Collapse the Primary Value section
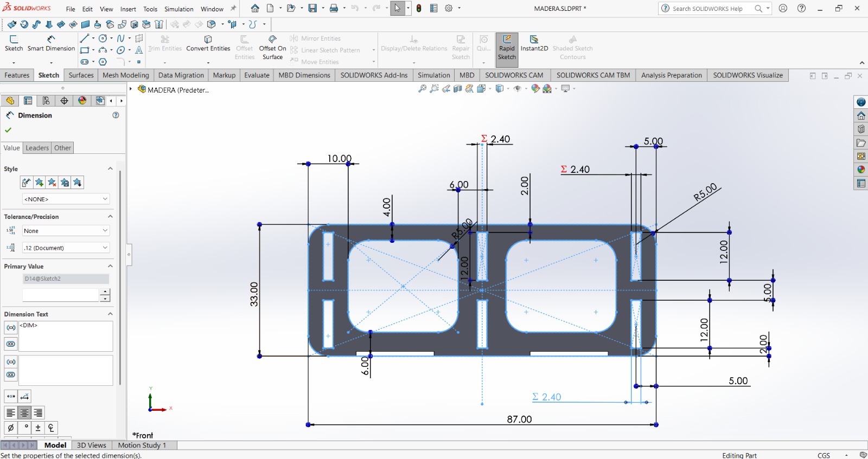This screenshot has width=868, height=459. [x=110, y=266]
